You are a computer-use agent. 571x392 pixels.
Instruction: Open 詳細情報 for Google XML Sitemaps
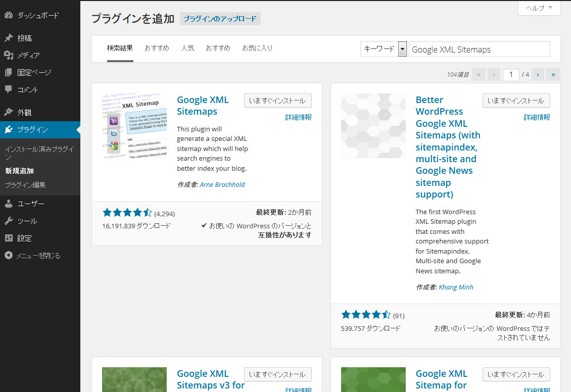click(298, 117)
